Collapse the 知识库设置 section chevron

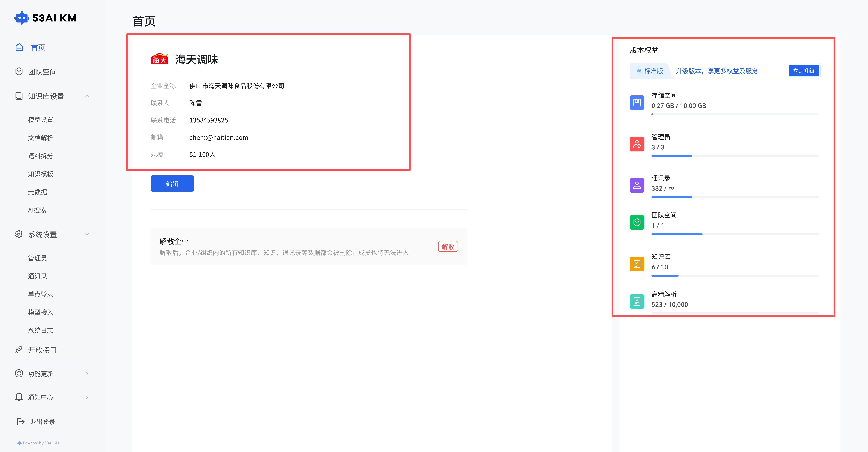87,96
